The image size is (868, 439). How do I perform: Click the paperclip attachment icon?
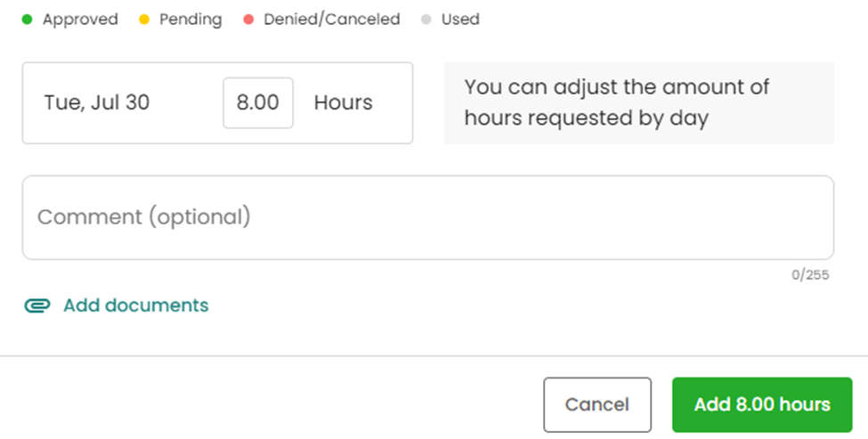pos(37,305)
